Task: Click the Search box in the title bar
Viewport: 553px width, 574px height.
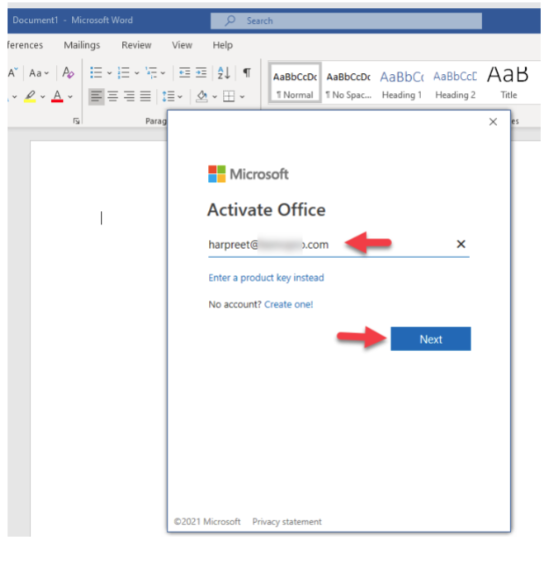Action: (346, 21)
